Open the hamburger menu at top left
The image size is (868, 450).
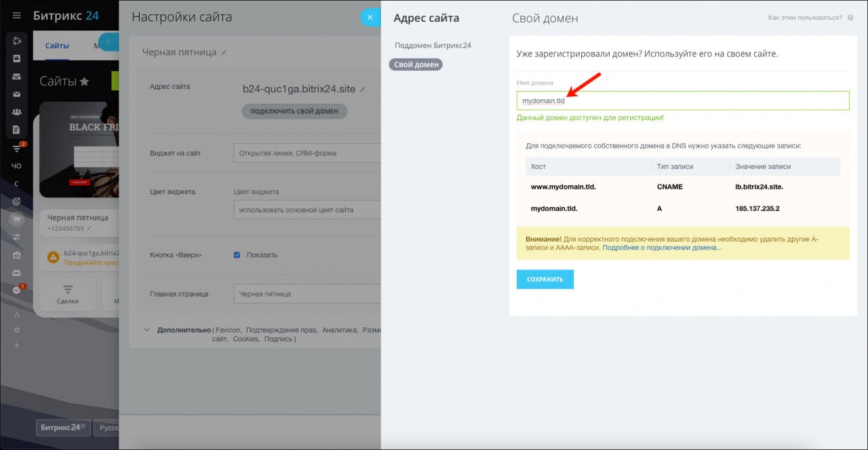[x=17, y=16]
